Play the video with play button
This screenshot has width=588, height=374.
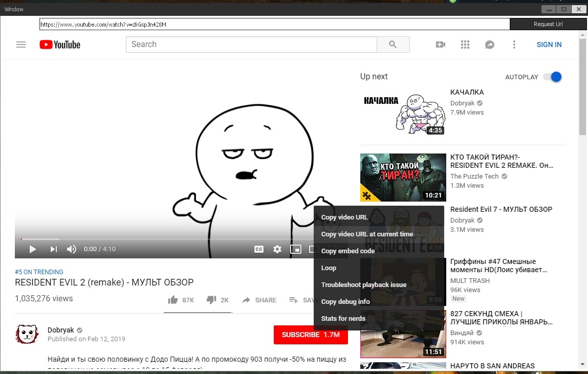tap(32, 249)
